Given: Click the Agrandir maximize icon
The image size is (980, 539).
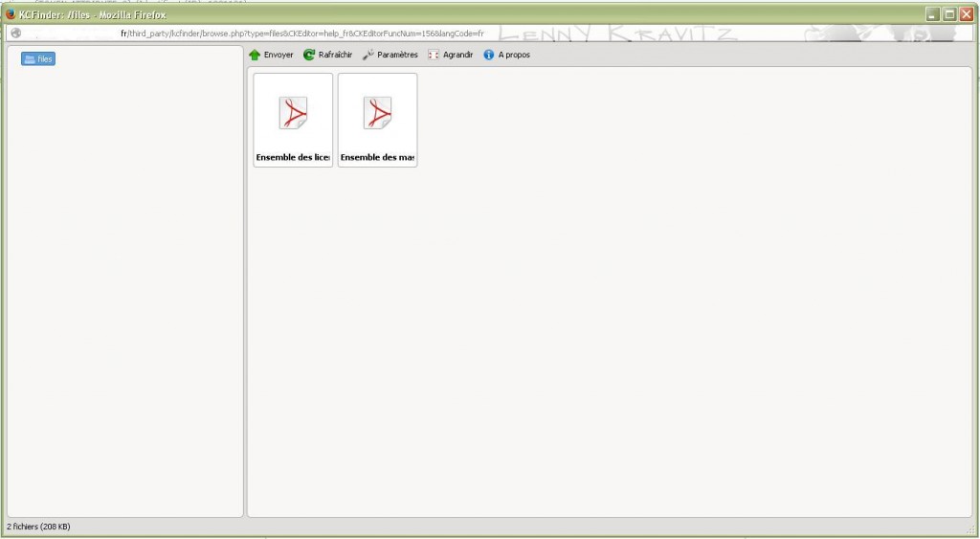Looking at the screenshot, I should 434,55.
